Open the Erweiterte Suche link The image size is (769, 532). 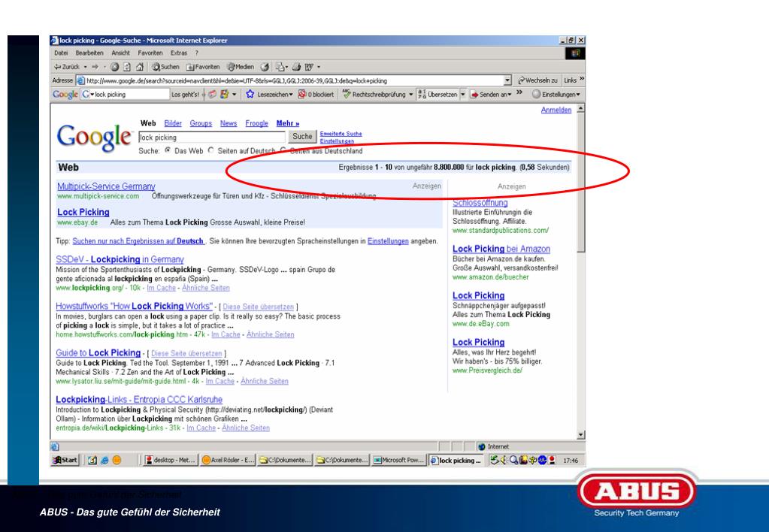coord(341,133)
